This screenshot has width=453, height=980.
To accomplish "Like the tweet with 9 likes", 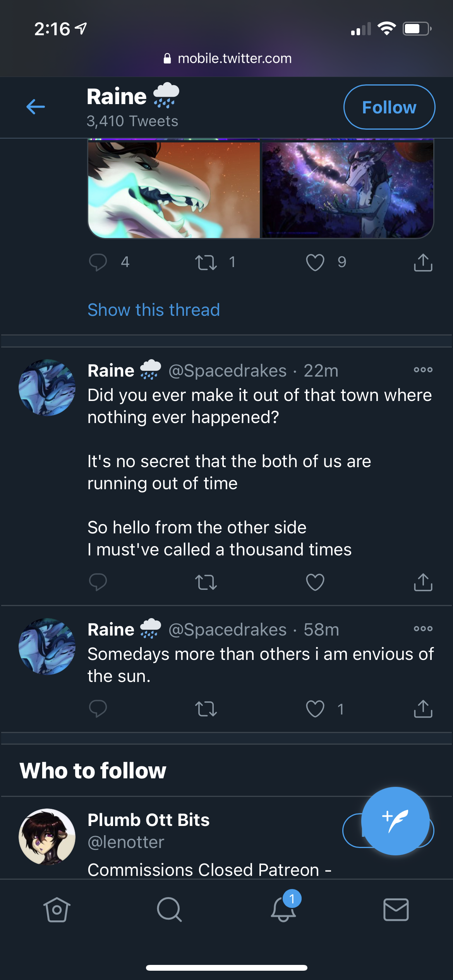I will pos(315,262).
